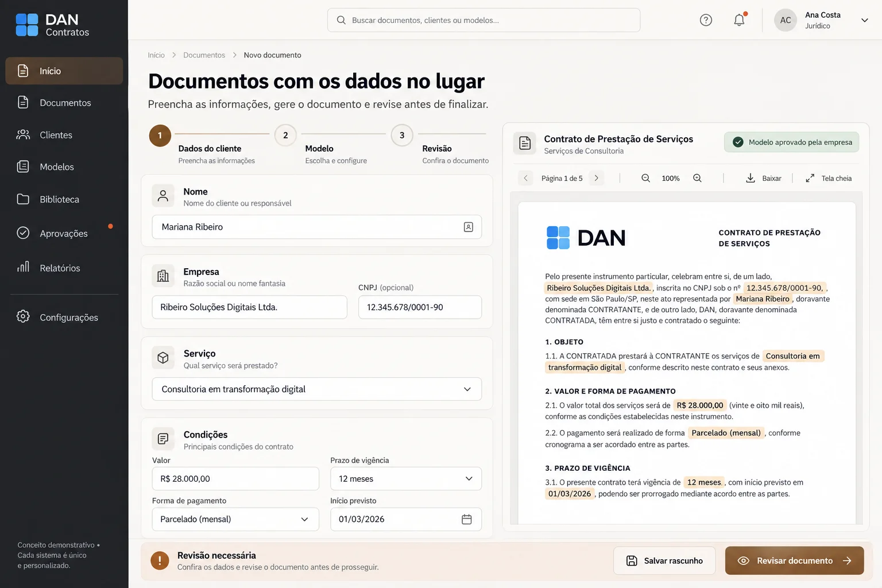
Task: Click the DAN Contratos logo
Action: point(53,25)
